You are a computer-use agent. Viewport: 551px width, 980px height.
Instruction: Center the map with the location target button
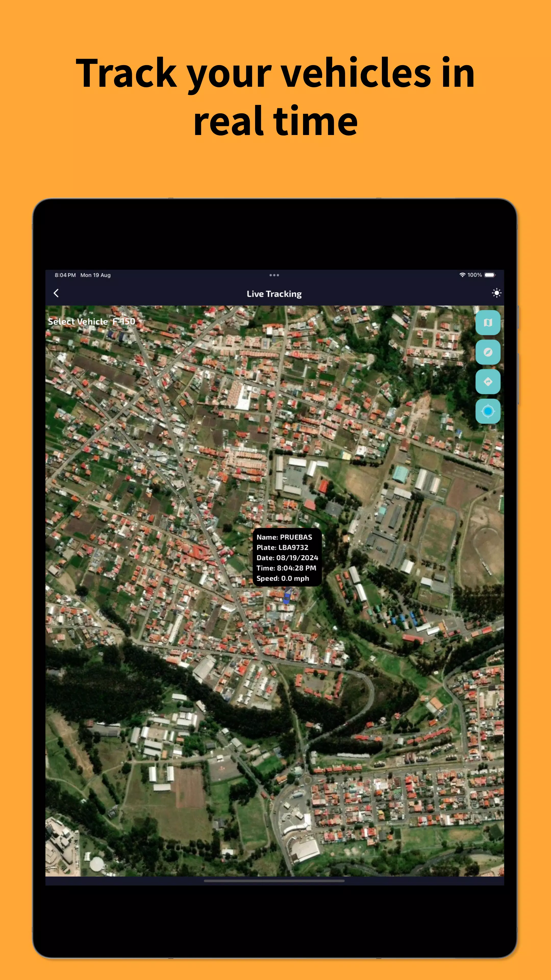tap(488, 411)
